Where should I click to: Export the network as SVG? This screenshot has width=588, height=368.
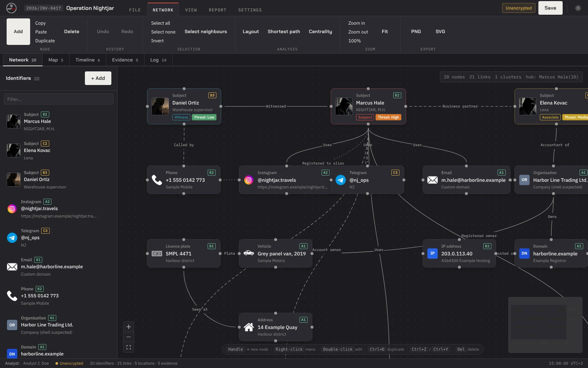tap(440, 32)
